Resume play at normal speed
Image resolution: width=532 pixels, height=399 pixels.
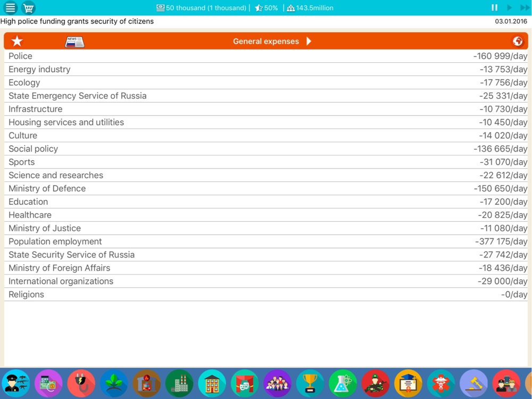pyautogui.click(x=509, y=7)
